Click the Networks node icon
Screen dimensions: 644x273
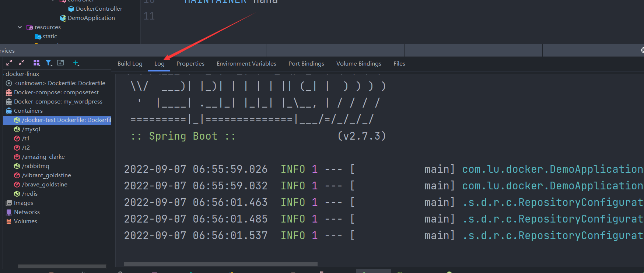(x=9, y=212)
